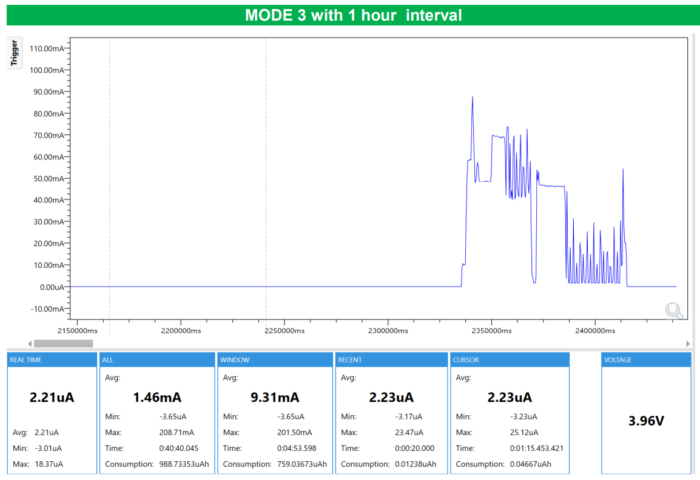Click the REAL TIME panel header
Viewport: 700px width, 480px height.
point(50,359)
